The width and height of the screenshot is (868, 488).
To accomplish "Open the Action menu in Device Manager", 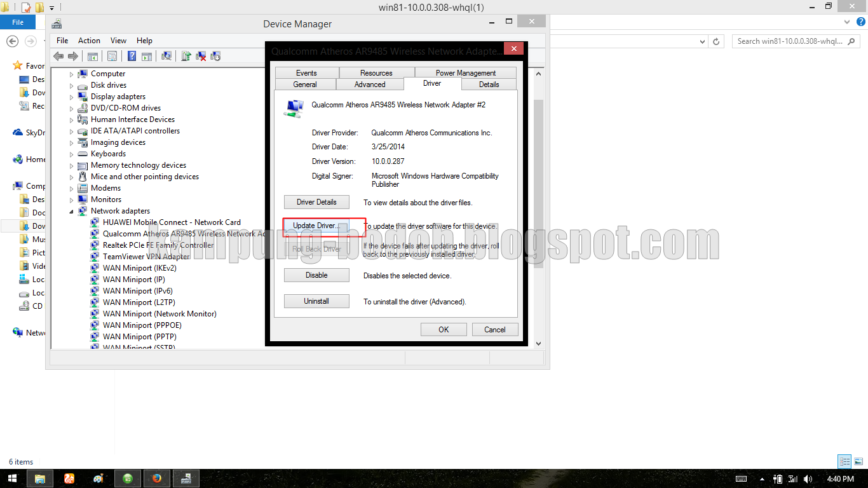I will tap(89, 40).
